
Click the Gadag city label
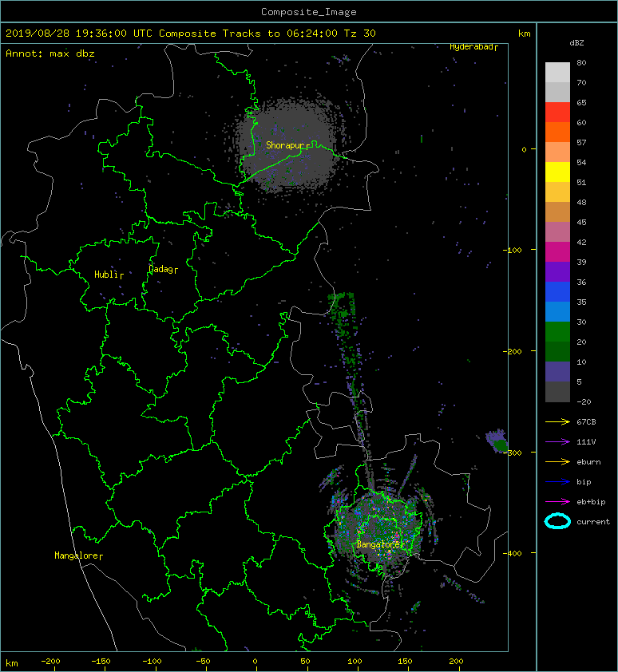(163, 269)
